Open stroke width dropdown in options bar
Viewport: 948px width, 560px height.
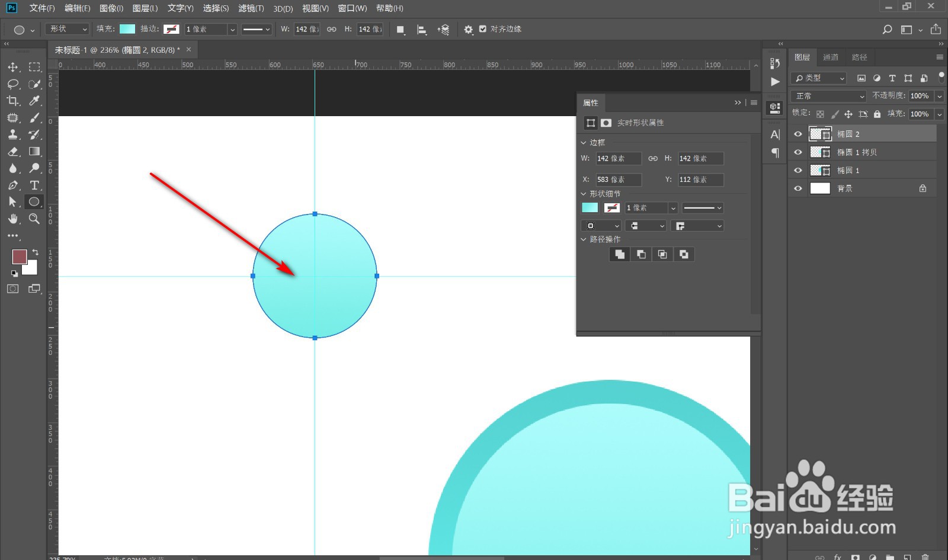click(x=232, y=29)
